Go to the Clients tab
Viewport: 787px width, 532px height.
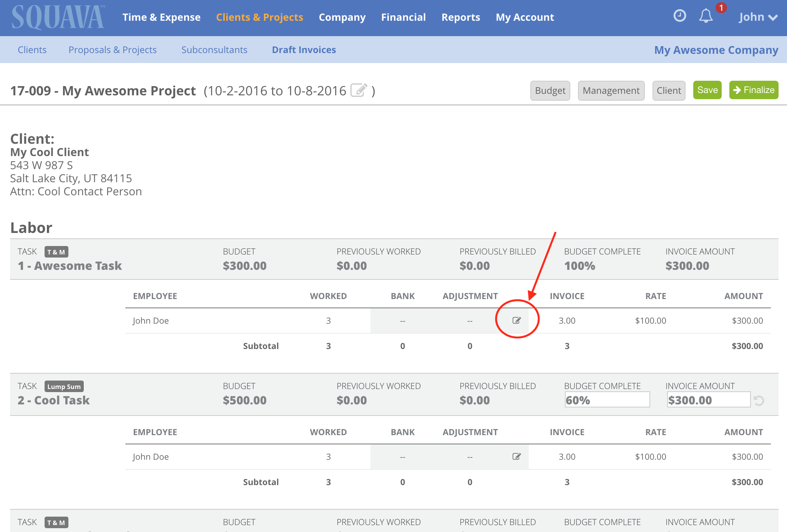tap(32, 50)
